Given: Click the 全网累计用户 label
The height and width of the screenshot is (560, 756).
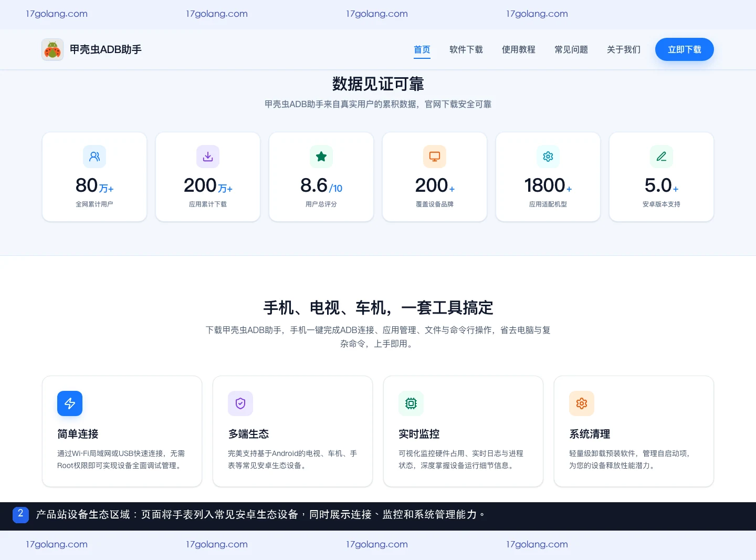Looking at the screenshot, I should pyautogui.click(x=94, y=204).
